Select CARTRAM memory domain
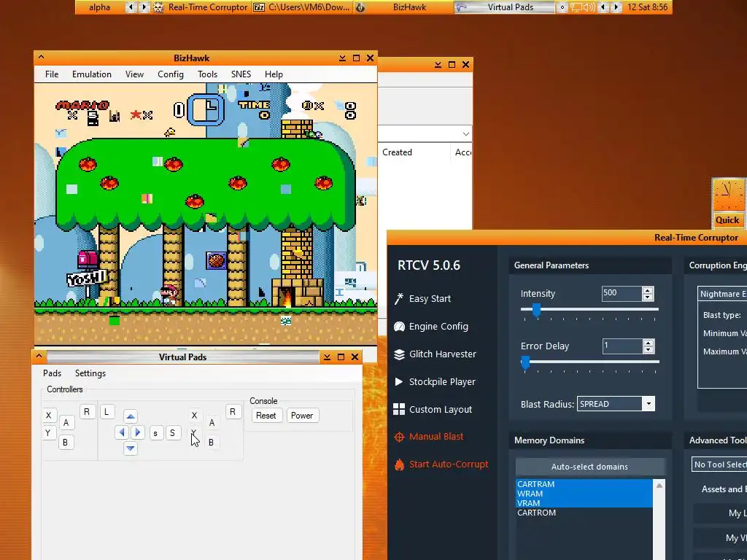 point(584,484)
